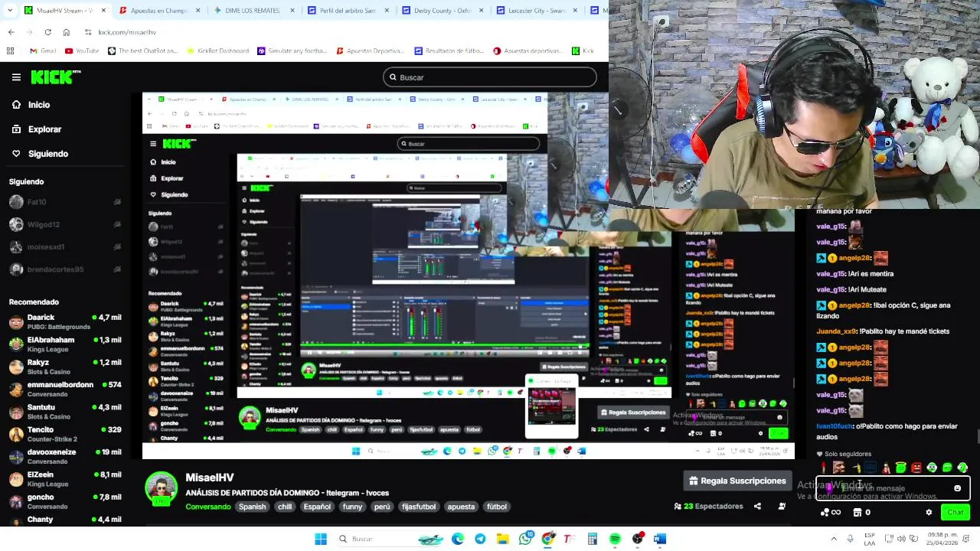Click MisaelHV streamer avatar below video
Viewport: 980px width, 551px height.
pos(161,490)
